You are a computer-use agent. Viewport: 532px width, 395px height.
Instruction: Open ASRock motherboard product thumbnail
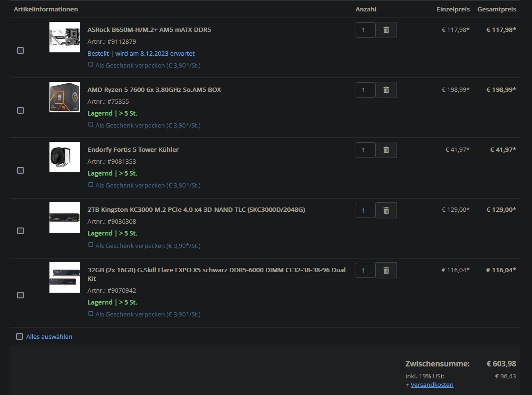point(65,37)
